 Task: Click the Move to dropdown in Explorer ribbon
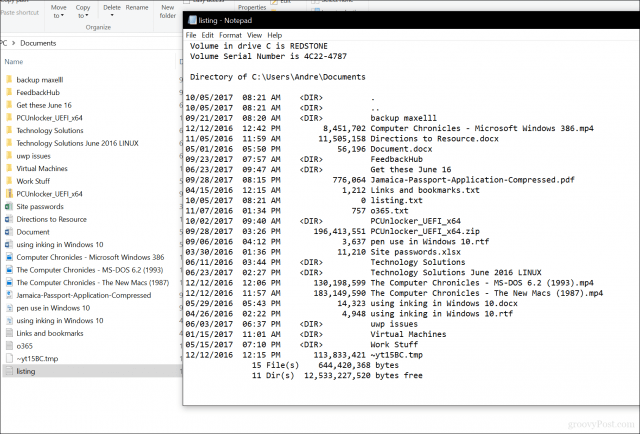[x=58, y=11]
